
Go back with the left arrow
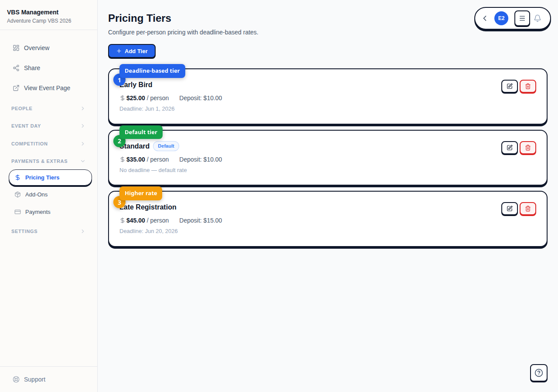[485, 18]
